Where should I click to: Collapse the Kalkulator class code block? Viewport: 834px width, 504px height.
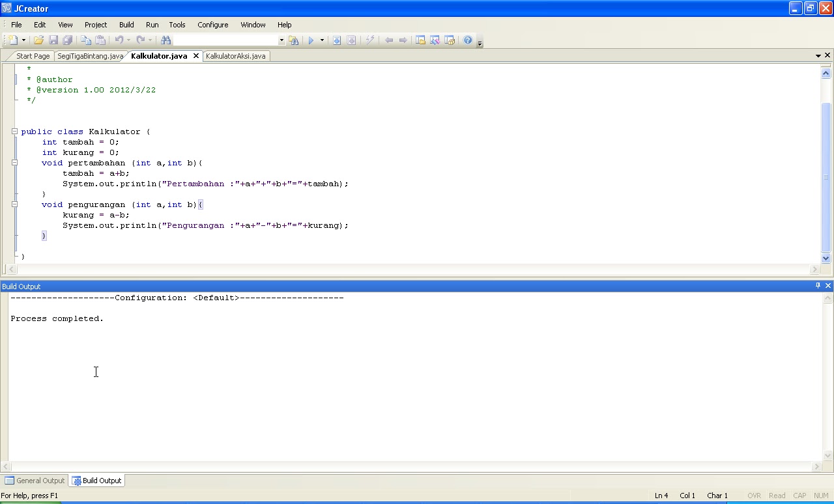coord(14,131)
